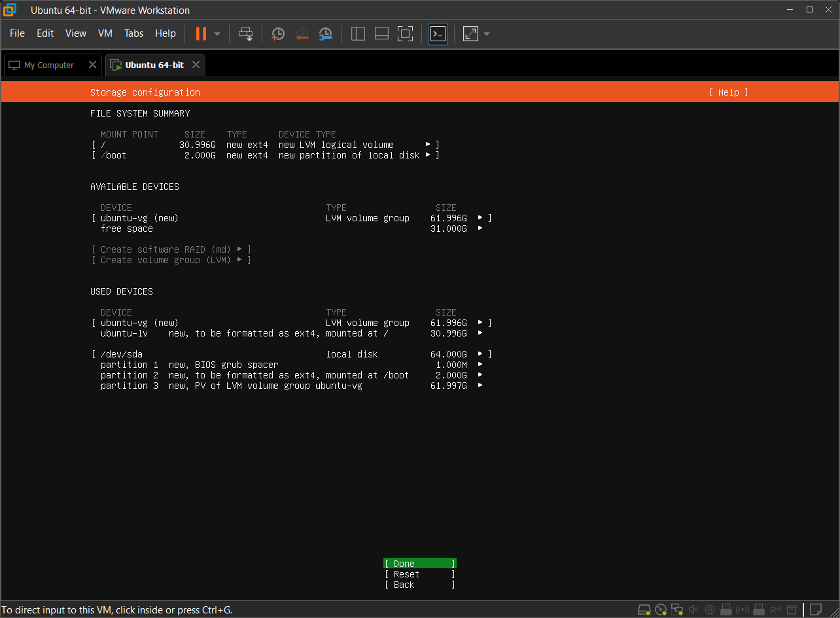Viewport: 840px width, 618px height.
Task: Revert VM to previous snapshot
Action: [x=302, y=33]
